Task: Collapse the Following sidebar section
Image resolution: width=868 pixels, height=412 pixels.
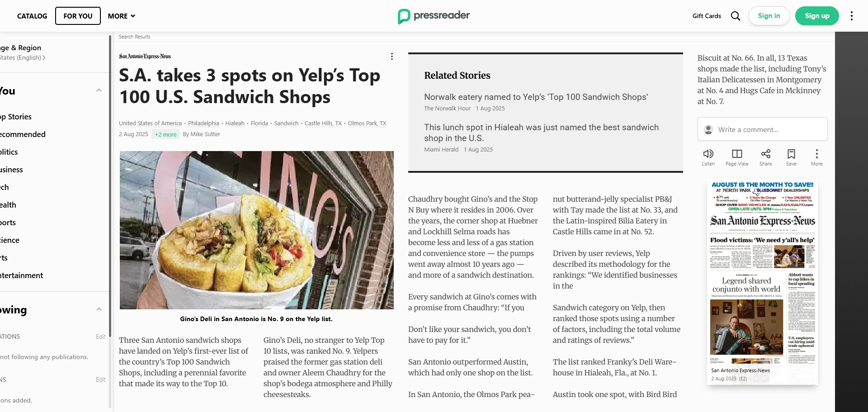Action: tap(99, 309)
